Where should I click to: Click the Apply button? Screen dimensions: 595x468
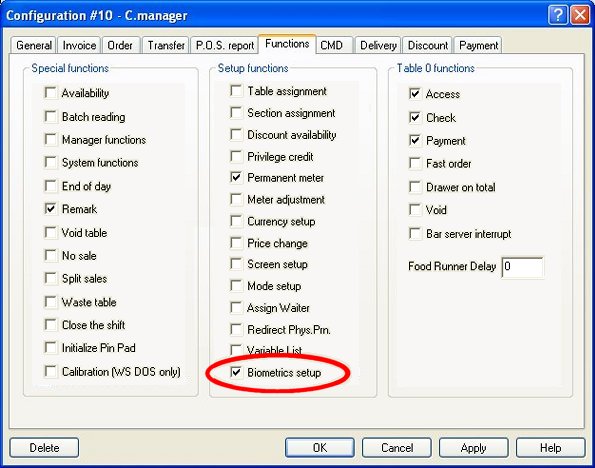tap(473, 448)
